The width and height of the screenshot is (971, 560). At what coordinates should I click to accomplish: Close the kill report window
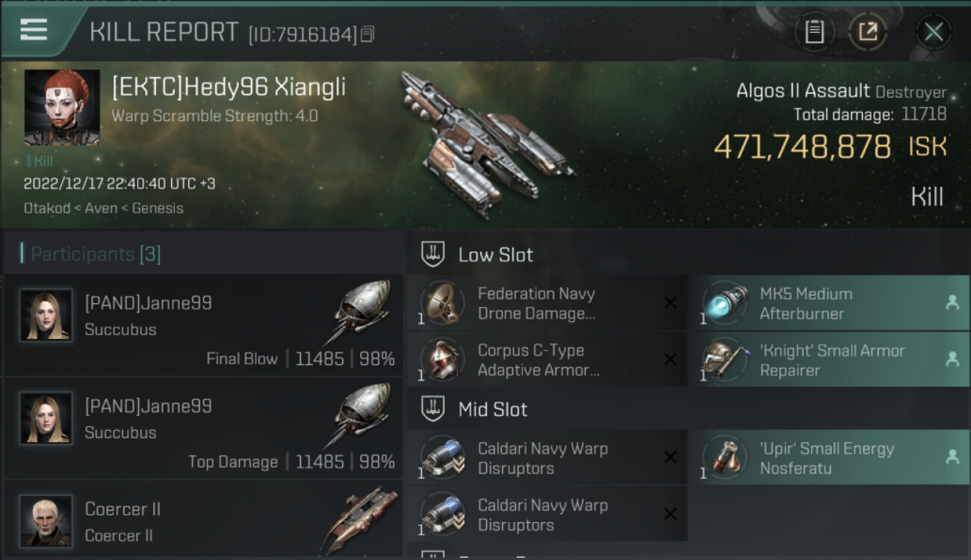click(934, 32)
